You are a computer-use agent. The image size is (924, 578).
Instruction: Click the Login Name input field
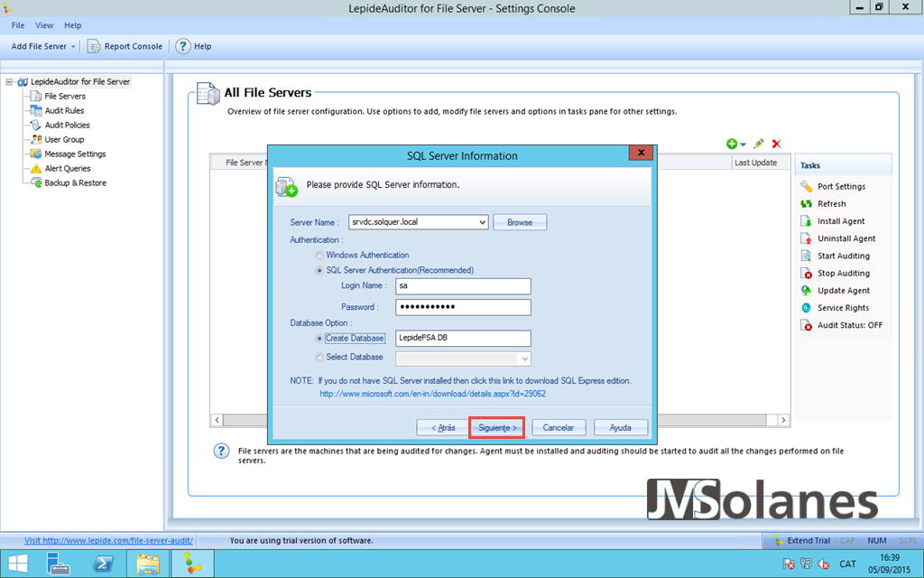click(463, 286)
